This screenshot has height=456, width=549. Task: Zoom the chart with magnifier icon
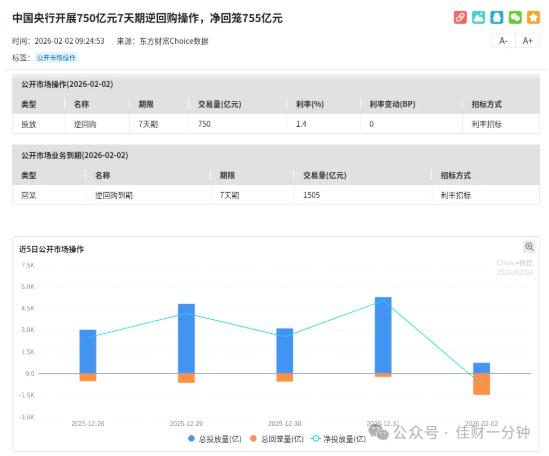click(x=529, y=247)
